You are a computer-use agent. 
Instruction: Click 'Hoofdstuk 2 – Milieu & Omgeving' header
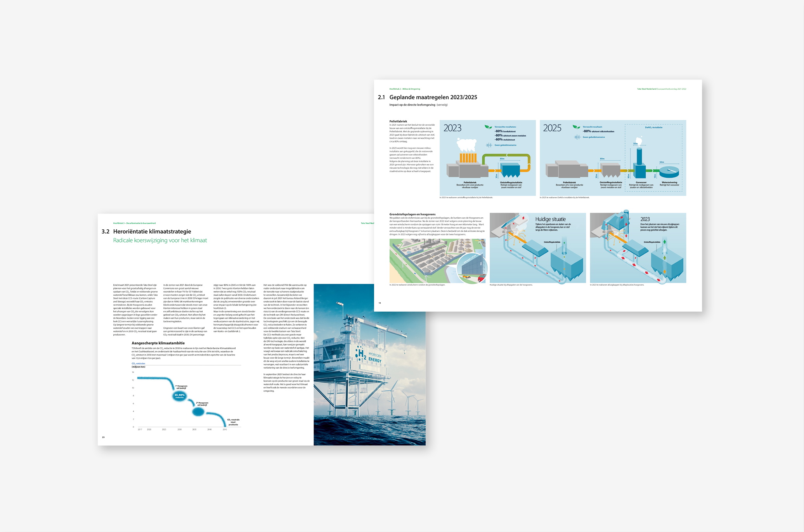[405, 89]
